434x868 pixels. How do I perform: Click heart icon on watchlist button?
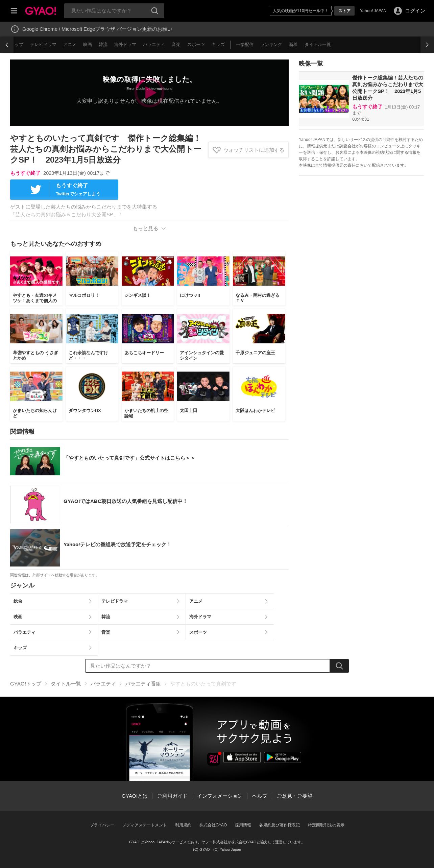tap(217, 150)
